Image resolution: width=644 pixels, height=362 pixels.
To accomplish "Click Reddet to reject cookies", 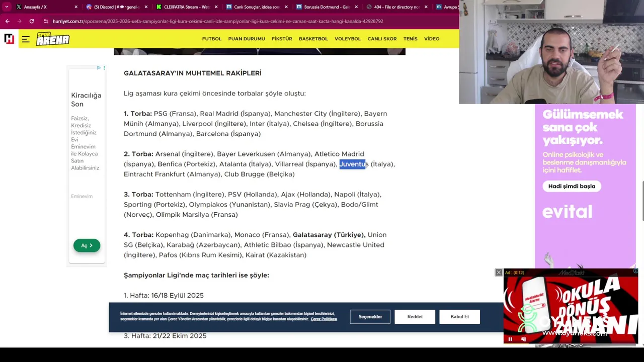I will point(415,317).
